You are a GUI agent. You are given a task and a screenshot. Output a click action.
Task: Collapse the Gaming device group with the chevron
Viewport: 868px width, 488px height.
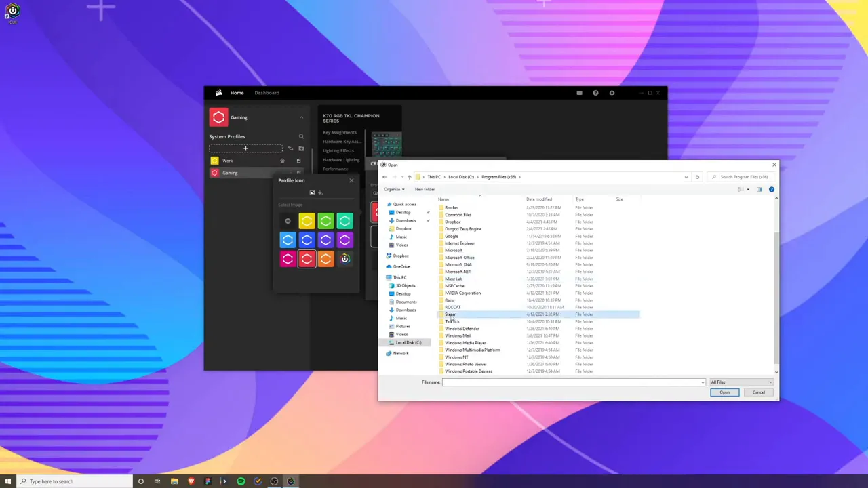301,117
